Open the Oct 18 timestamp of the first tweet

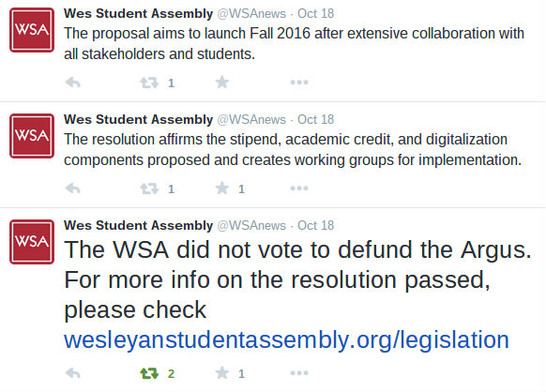point(315,13)
